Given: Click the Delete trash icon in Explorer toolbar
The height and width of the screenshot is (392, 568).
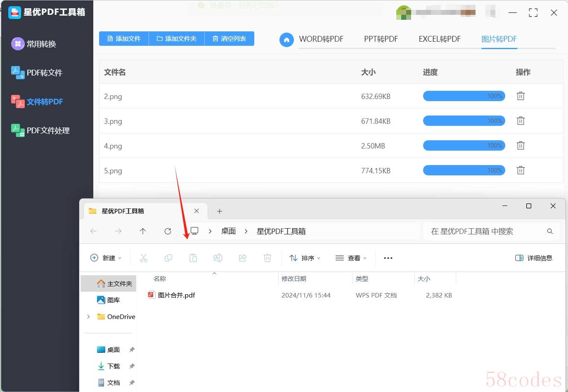Looking at the screenshot, I should [x=267, y=258].
